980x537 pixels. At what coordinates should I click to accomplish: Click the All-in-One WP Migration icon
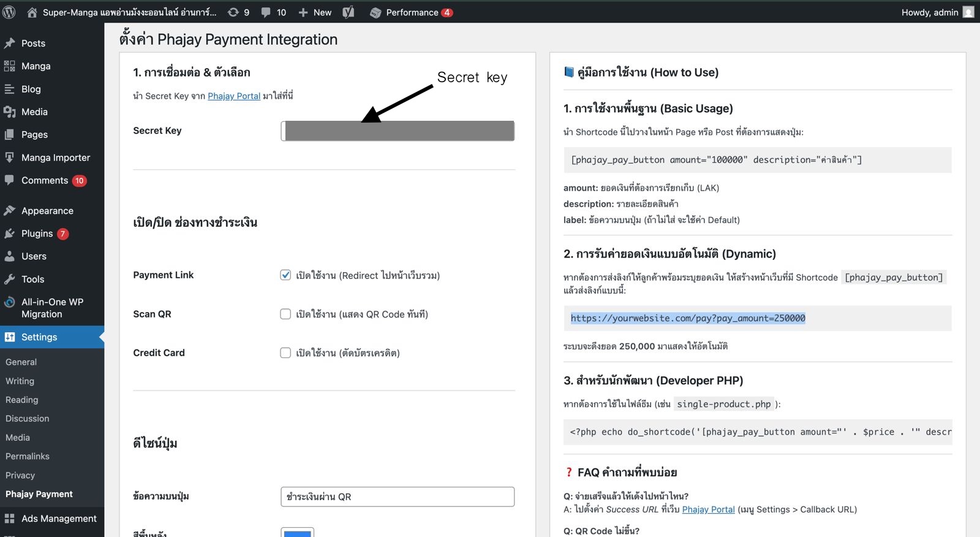pyautogui.click(x=9, y=302)
